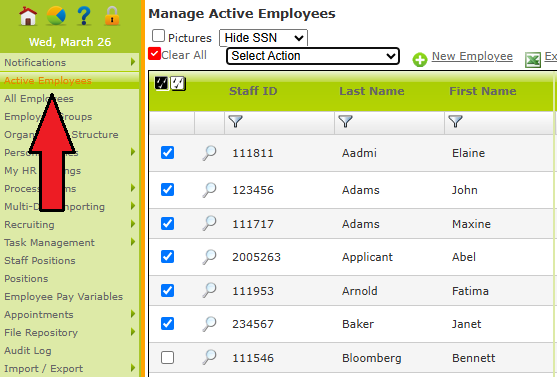The height and width of the screenshot is (377, 557).
Task: Uncheck row for staff 123456
Action: coord(167,189)
